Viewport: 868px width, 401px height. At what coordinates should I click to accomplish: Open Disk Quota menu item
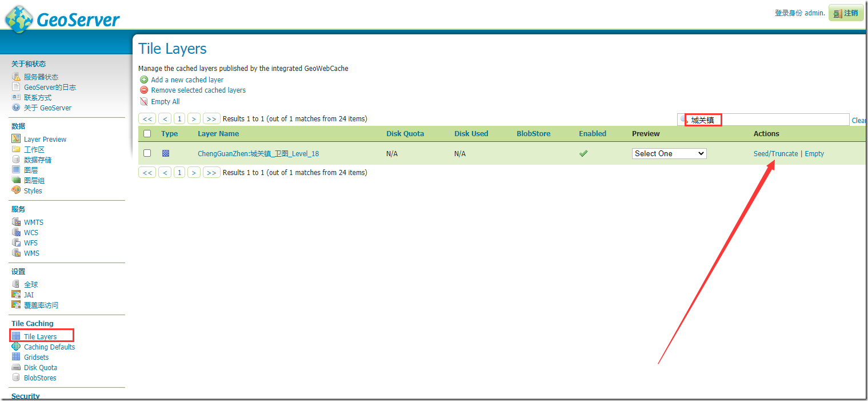41,367
